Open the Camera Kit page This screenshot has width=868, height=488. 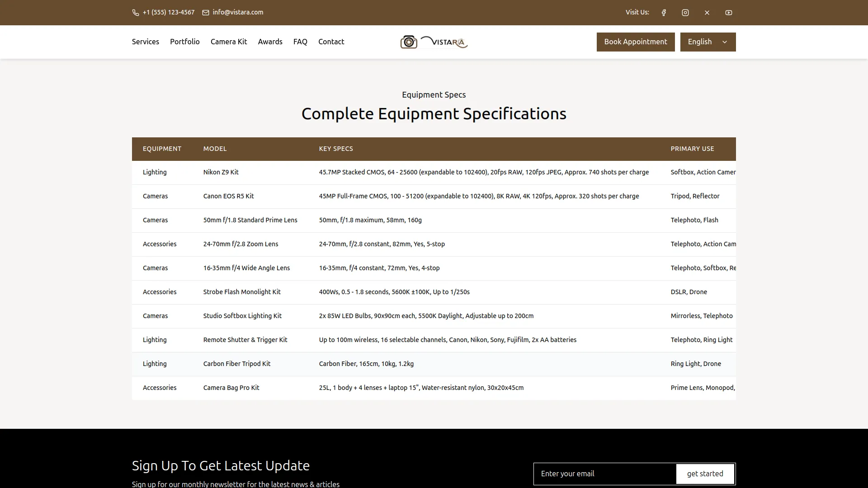(x=228, y=42)
